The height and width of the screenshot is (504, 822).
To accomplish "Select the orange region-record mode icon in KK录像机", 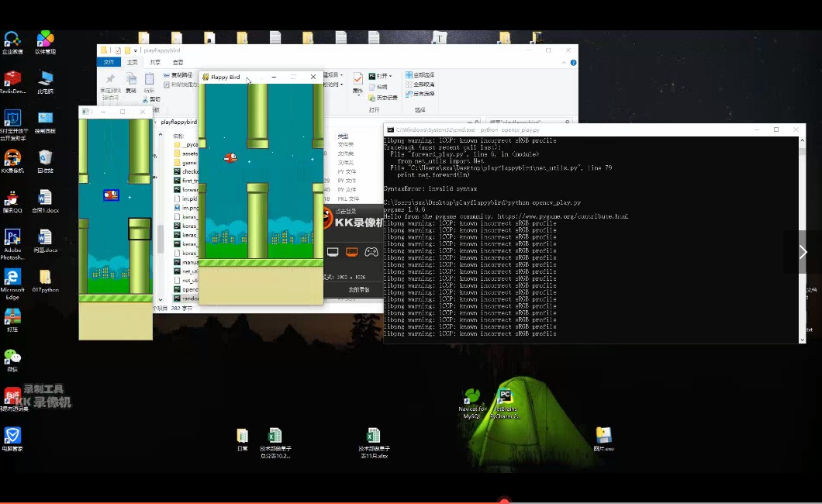I will tap(351, 252).
